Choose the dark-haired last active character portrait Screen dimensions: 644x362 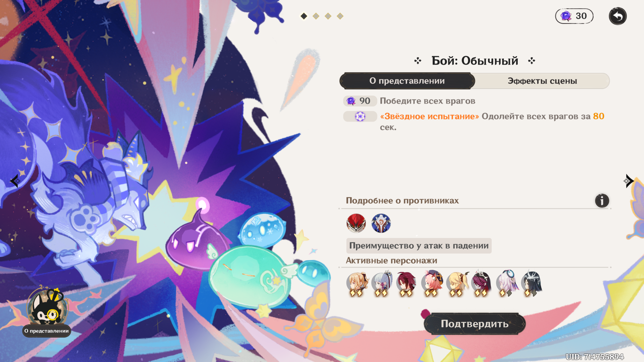pos(532,283)
